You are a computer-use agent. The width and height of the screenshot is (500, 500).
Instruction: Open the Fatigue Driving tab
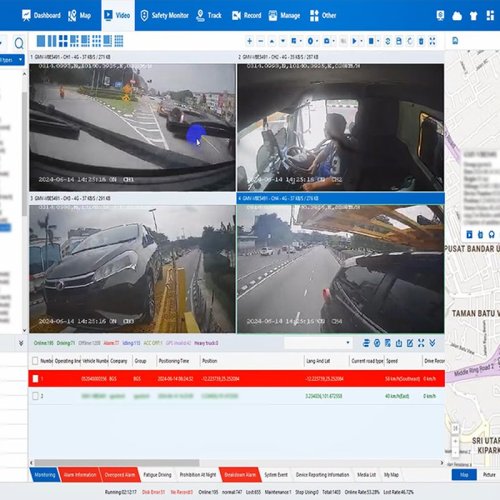click(x=157, y=475)
